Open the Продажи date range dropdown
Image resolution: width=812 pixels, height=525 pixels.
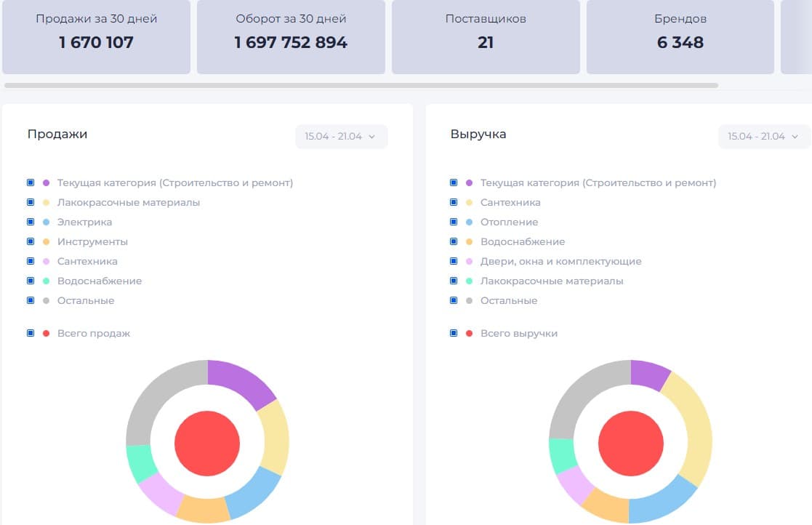(x=341, y=137)
